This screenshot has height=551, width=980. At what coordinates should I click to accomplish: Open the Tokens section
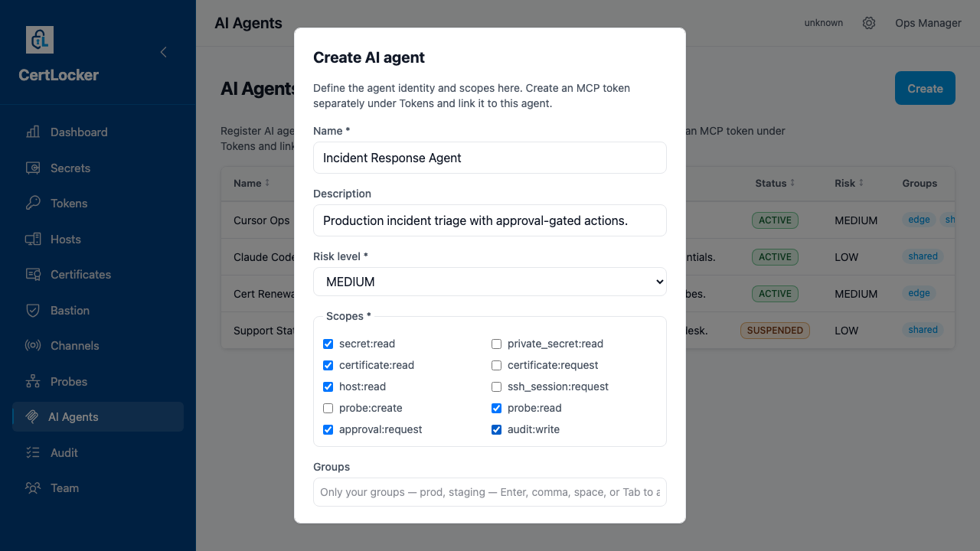pos(98,203)
